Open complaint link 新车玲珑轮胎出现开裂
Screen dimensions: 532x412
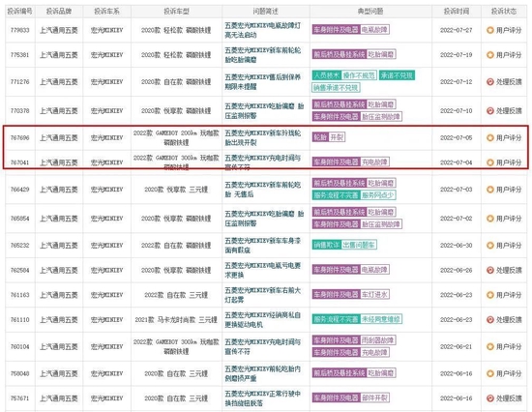click(x=262, y=137)
